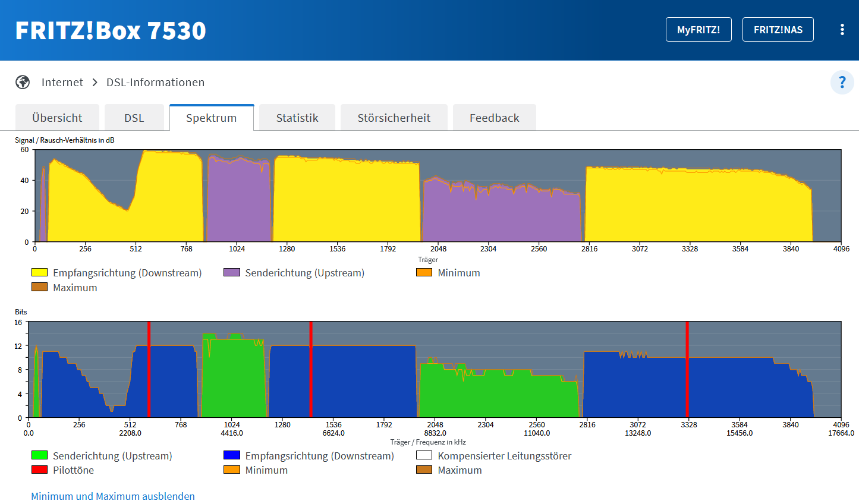
Task: Click blue Empfangsrichtung (Downstream) swatch in Bits legend
Action: (232, 455)
